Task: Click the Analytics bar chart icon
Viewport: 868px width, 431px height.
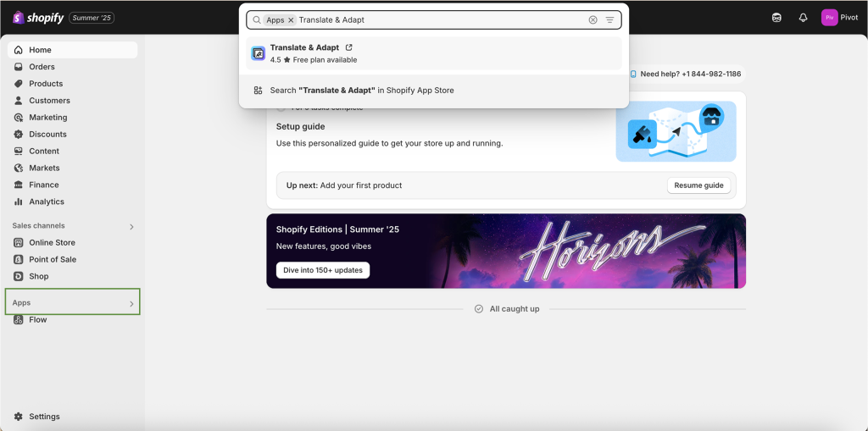Action: (x=19, y=202)
